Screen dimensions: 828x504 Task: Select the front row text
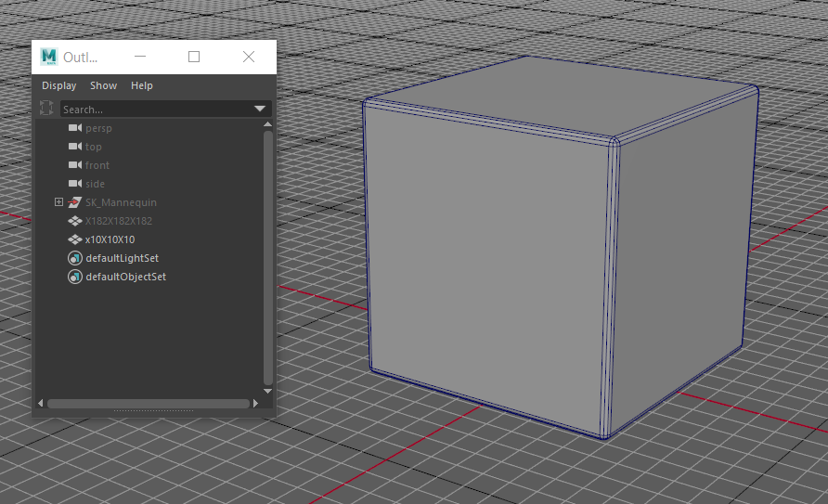click(x=97, y=165)
